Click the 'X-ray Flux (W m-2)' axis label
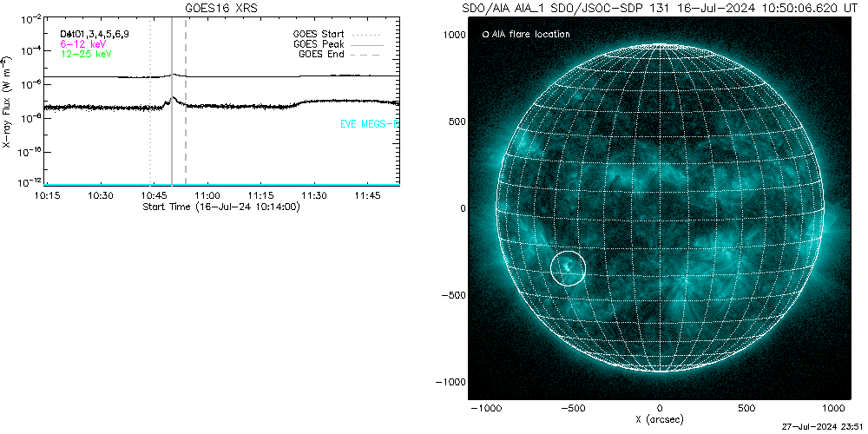Screen dimensions: 868x434 (x=7, y=102)
